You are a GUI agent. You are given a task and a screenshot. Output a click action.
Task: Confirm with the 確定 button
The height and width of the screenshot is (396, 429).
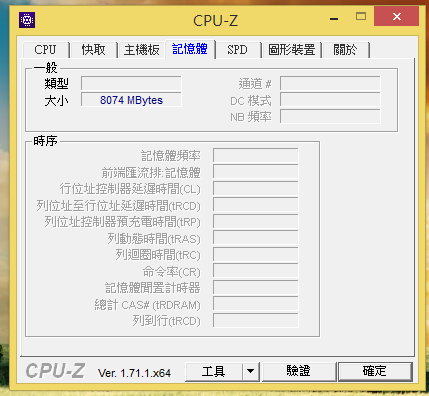[375, 371]
